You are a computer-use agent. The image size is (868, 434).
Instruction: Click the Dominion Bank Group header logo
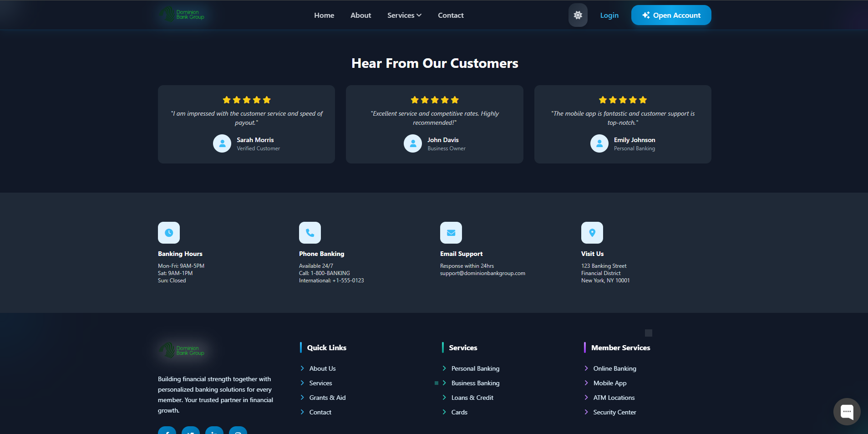point(183,15)
